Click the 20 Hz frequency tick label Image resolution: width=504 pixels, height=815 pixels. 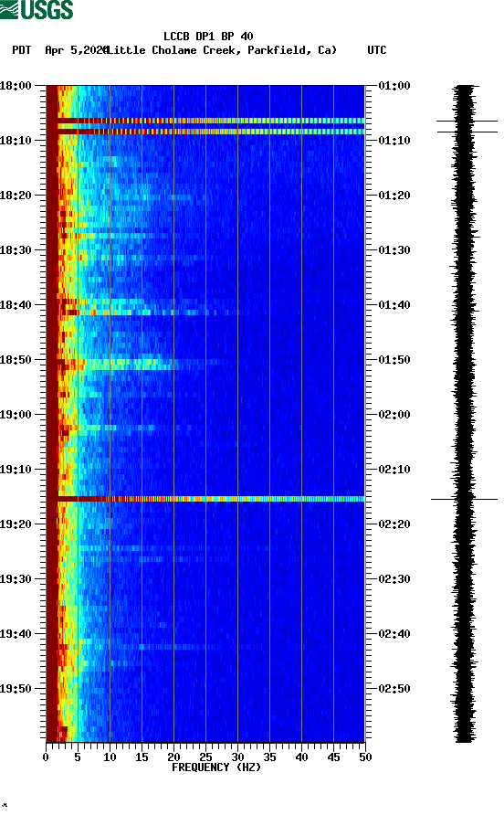tap(173, 757)
